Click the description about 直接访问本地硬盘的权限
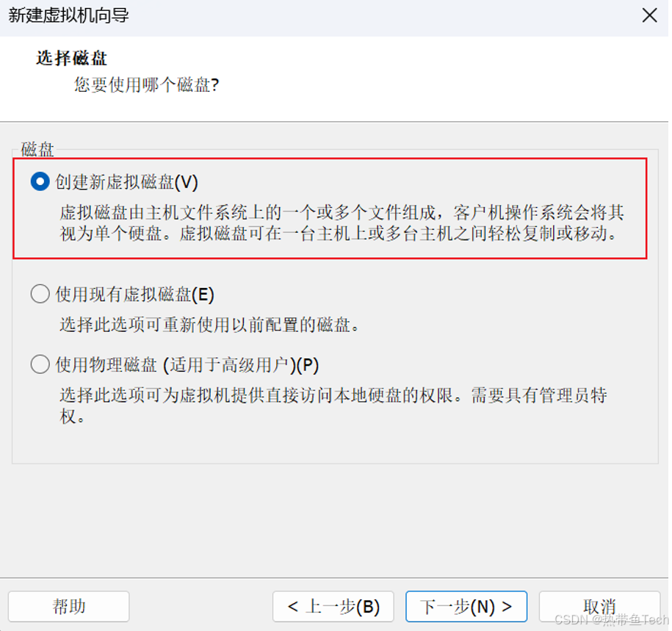 (333, 405)
